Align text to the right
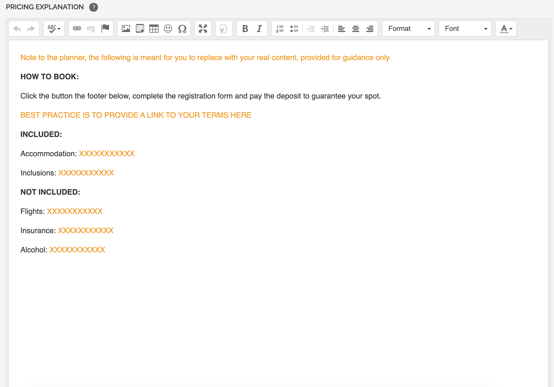554x387 pixels. click(370, 29)
